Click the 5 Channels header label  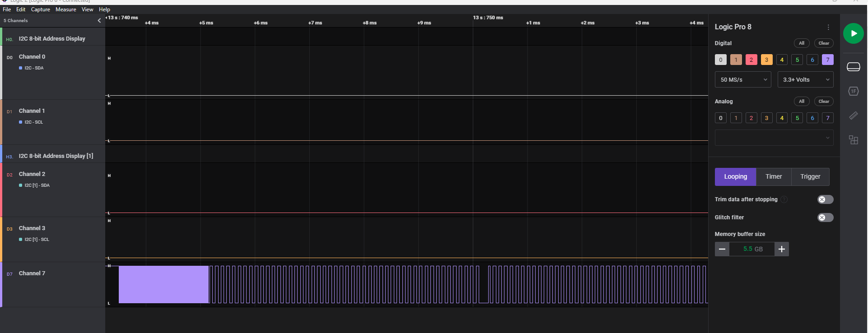click(x=16, y=20)
